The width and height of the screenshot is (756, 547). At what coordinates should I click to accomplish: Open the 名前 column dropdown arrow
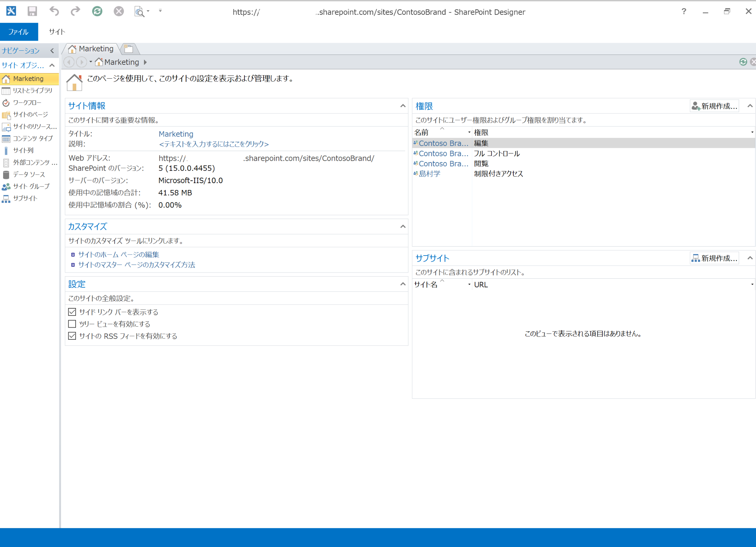pyautogui.click(x=469, y=132)
